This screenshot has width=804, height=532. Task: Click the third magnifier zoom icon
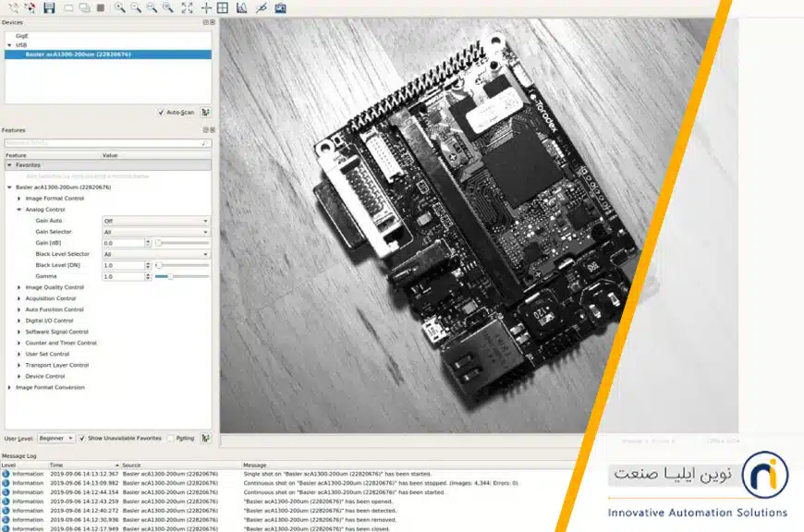(152, 7)
